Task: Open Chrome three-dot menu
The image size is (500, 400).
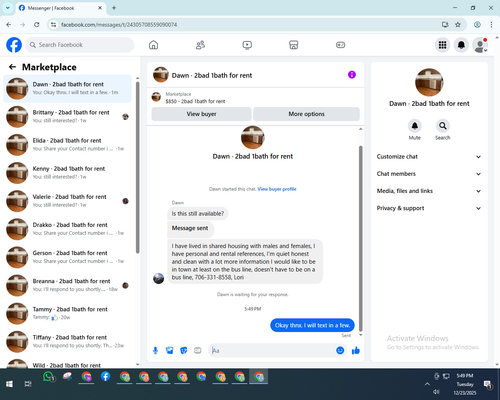Action: point(491,24)
